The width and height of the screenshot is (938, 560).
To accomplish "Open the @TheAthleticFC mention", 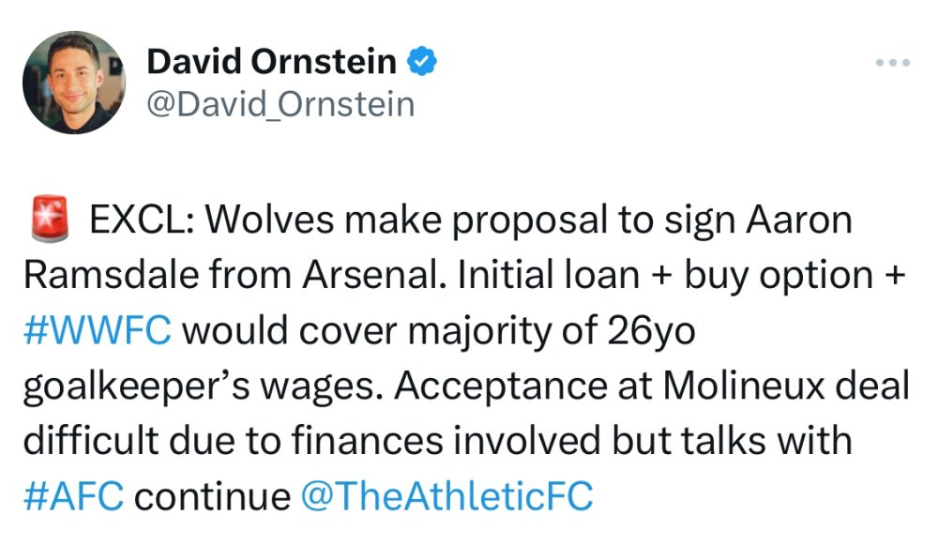I will pos(446,496).
